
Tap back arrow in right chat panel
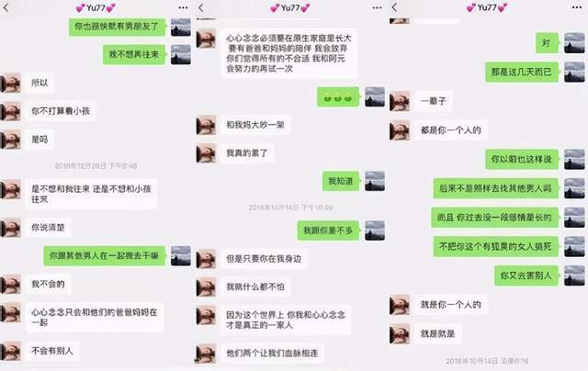click(394, 7)
